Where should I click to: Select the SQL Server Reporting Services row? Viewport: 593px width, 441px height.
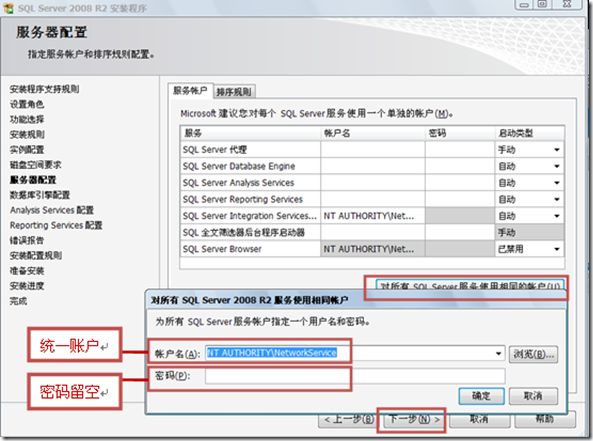click(372, 199)
